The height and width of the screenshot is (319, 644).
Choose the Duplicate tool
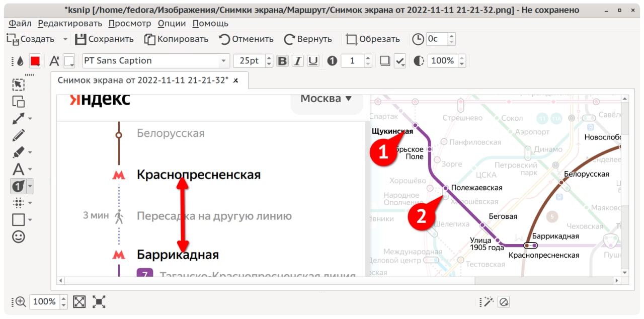[x=19, y=101]
